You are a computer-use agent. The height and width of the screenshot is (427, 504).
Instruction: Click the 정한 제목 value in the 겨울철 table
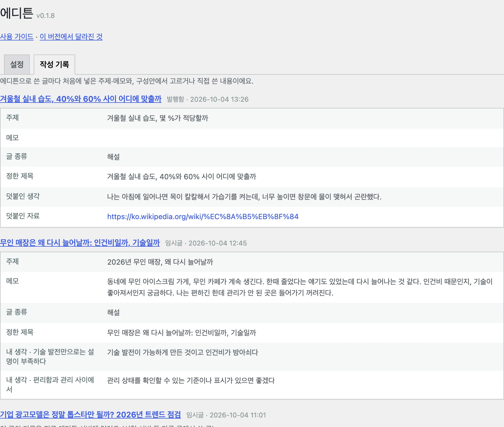coord(182,177)
